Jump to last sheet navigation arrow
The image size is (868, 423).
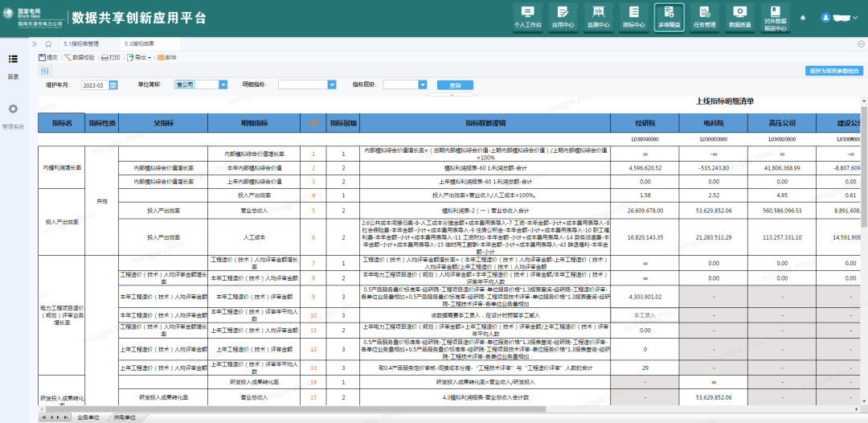(x=65, y=417)
